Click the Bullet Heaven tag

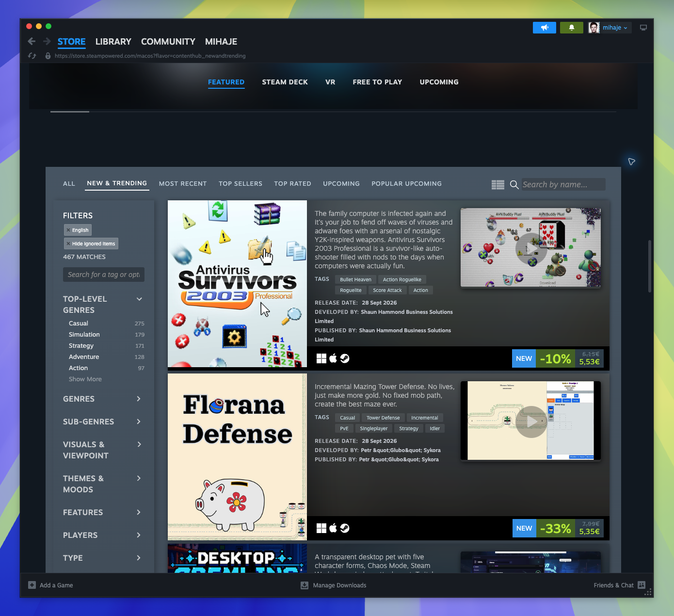pyautogui.click(x=355, y=279)
